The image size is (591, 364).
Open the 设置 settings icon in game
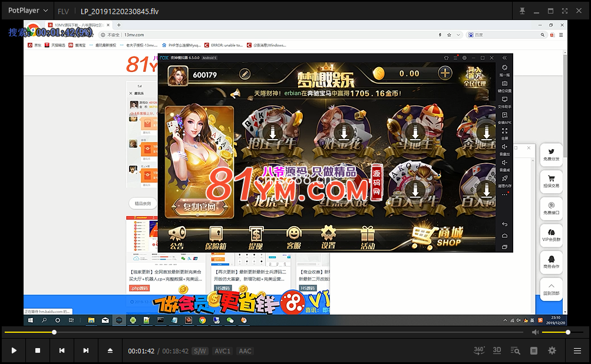[328, 237]
